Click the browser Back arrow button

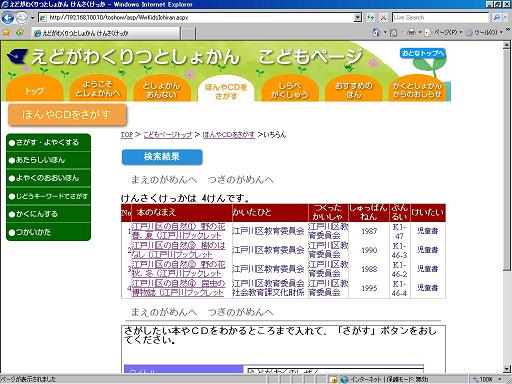[7, 18]
